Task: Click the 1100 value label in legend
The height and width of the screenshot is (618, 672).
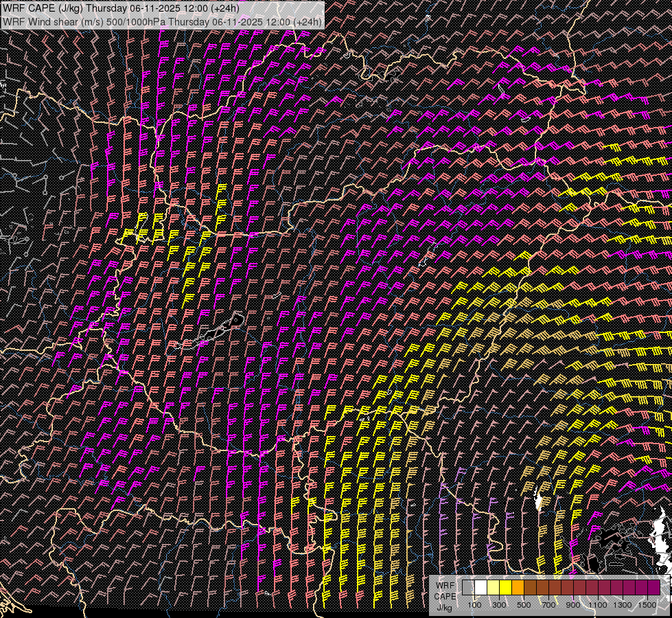Action: pos(597,605)
